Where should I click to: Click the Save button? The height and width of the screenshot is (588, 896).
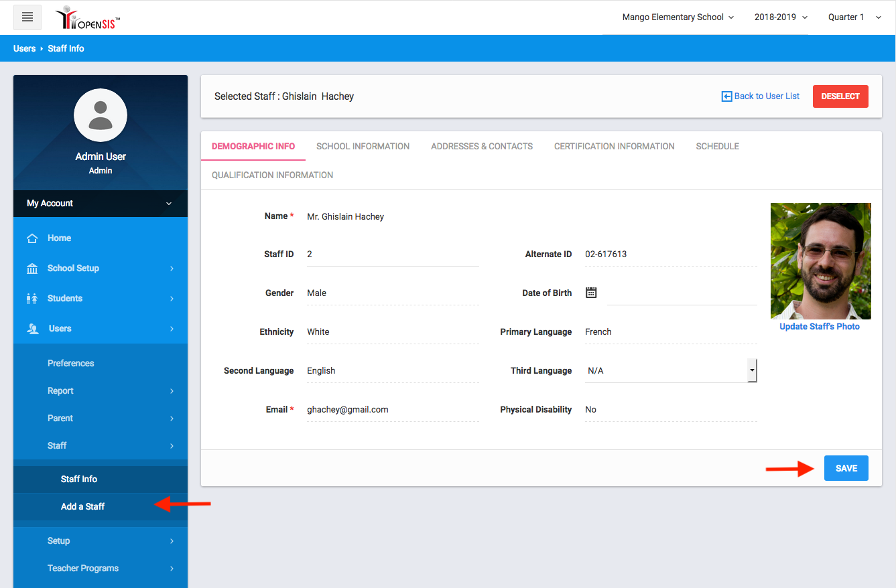coord(846,468)
